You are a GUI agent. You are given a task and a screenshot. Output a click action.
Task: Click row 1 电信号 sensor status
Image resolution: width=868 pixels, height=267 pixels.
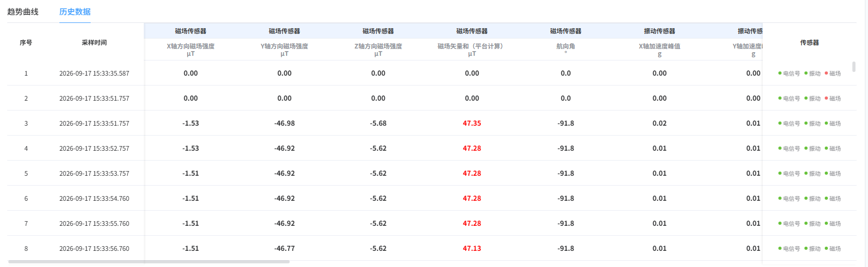click(789, 74)
